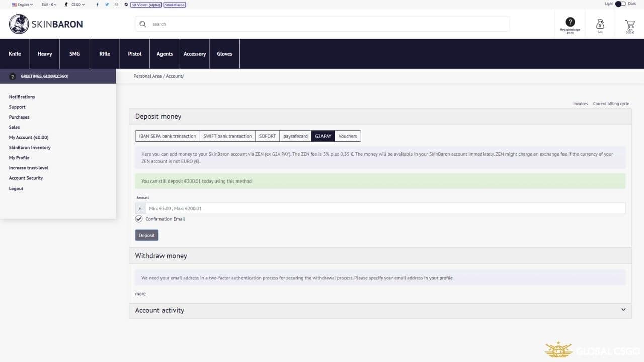Open the Sell money bag icon
The height and width of the screenshot is (362, 644).
tap(600, 24)
